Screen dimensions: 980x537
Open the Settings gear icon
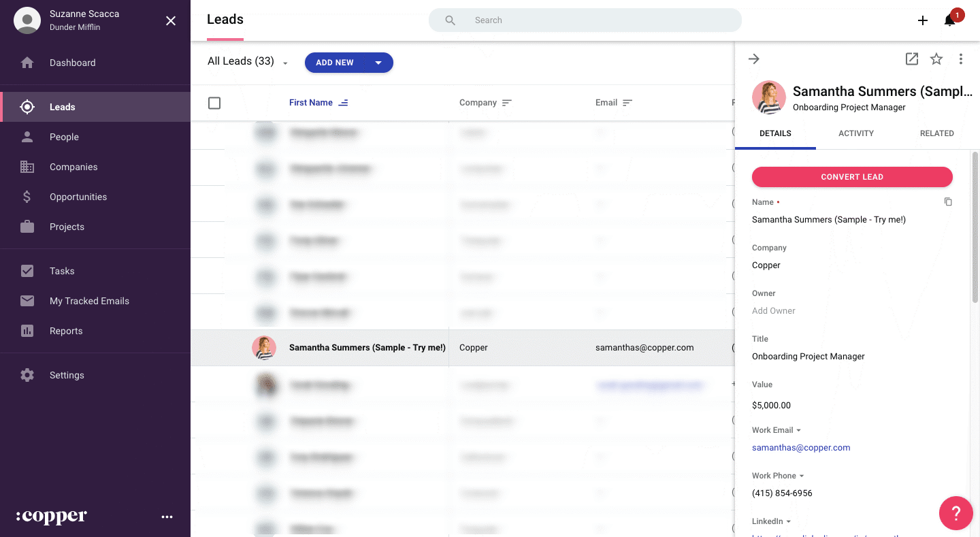27,375
